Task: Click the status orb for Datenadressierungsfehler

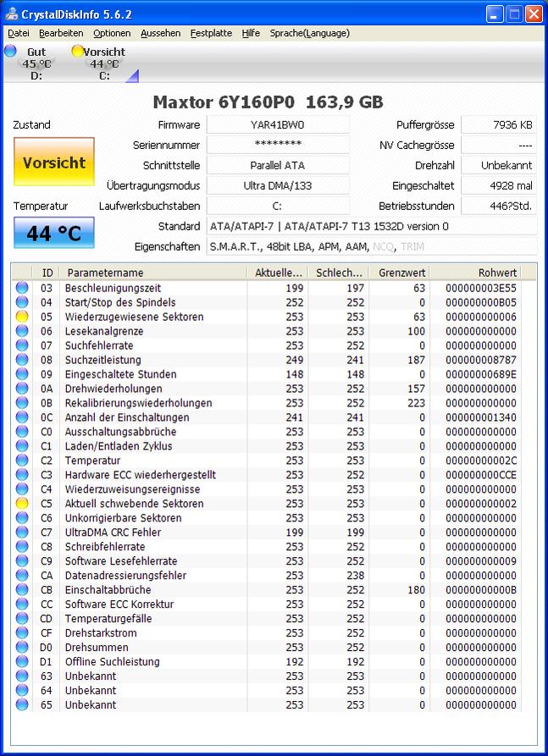Action: (x=22, y=575)
